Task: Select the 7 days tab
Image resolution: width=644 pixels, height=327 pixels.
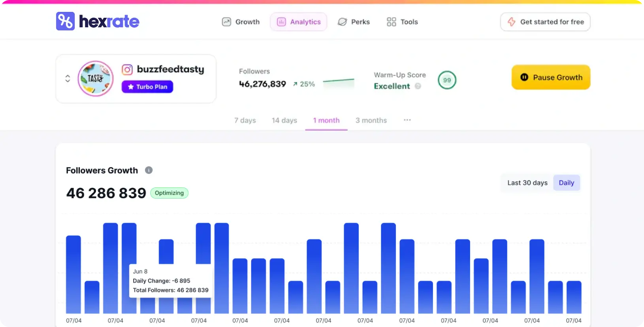Action: pyautogui.click(x=245, y=120)
